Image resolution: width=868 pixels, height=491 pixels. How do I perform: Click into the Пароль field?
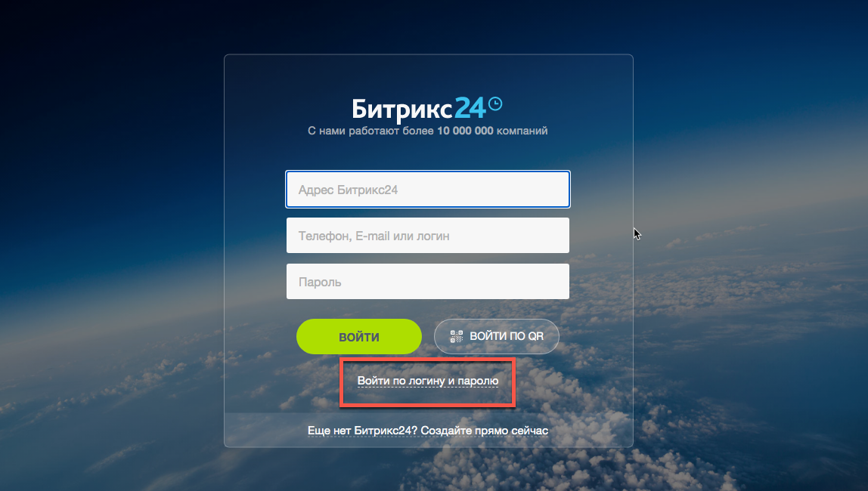coord(428,282)
